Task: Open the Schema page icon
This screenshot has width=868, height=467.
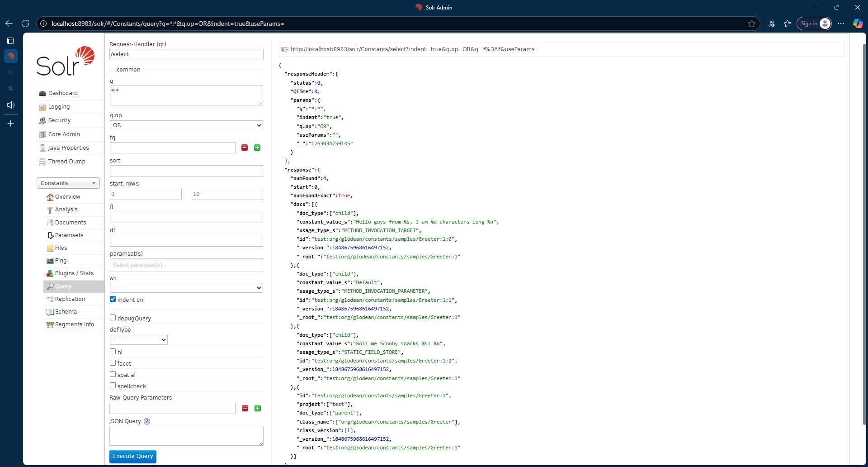Action: (x=50, y=311)
